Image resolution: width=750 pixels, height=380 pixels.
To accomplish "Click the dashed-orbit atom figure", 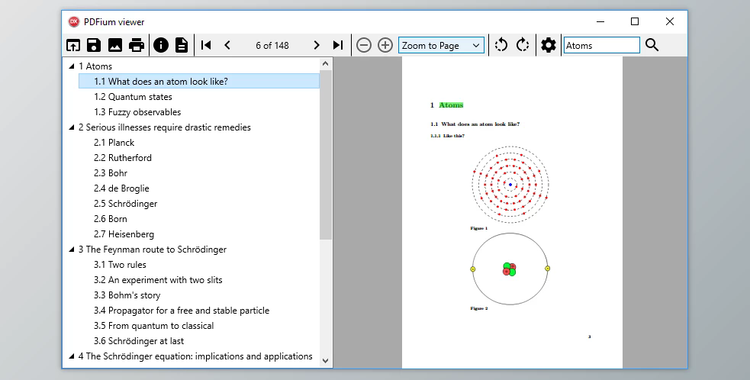I will pos(510,184).
